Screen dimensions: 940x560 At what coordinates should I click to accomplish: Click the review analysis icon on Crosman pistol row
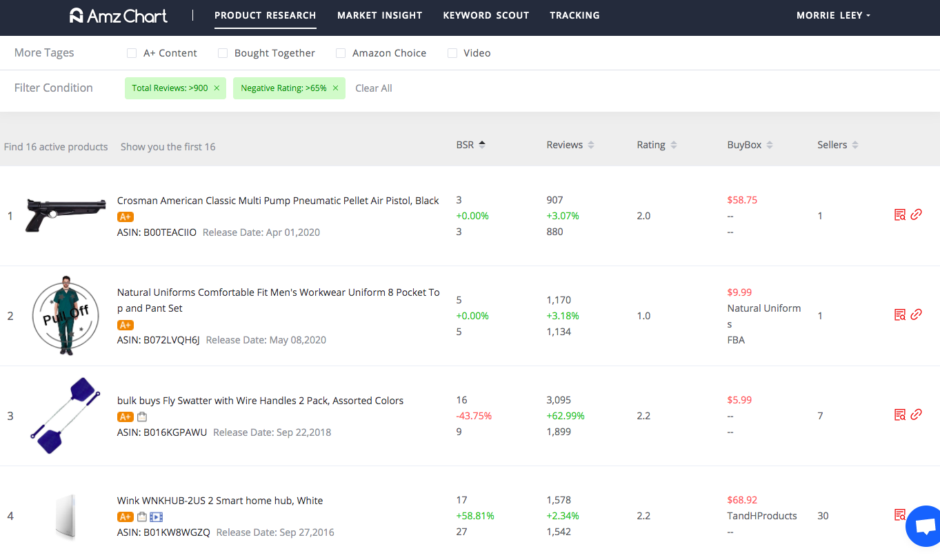click(899, 214)
